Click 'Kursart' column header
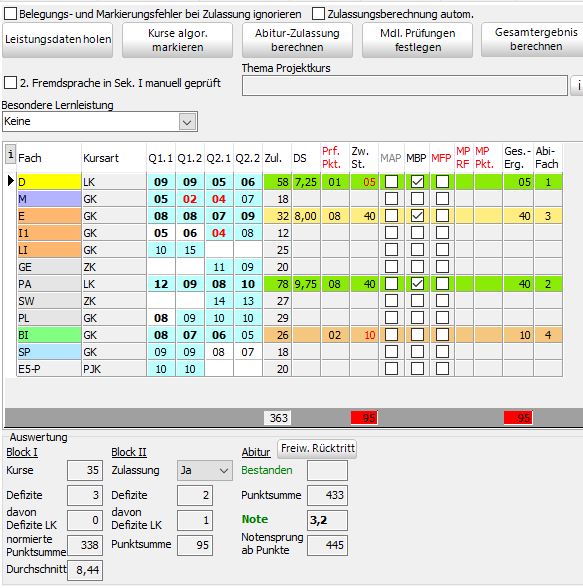The image size is (583, 588). click(101, 158)
